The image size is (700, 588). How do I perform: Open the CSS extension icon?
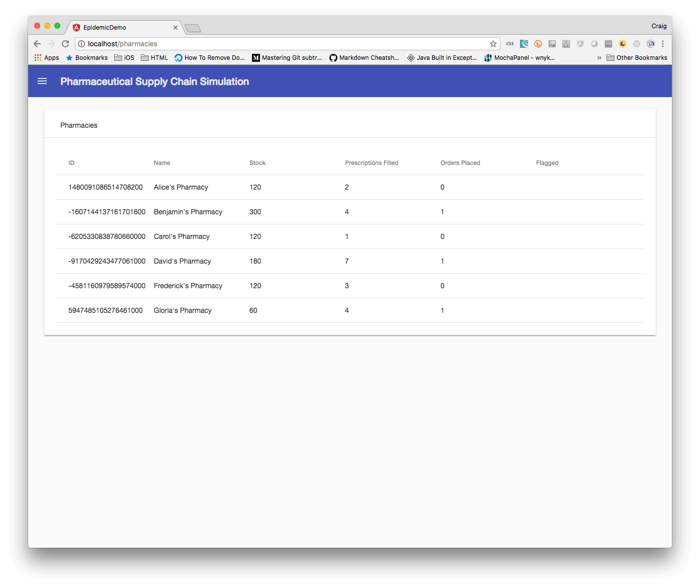(510, 44)
